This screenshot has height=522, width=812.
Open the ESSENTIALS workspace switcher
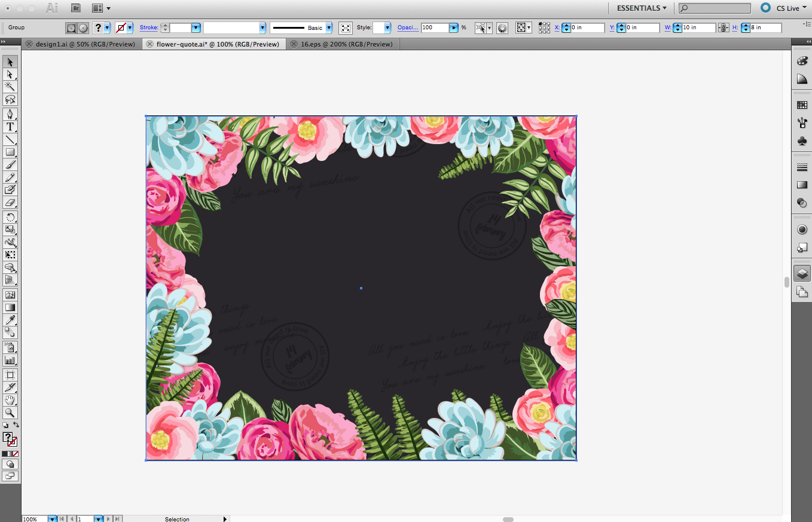tap(642, 8)
